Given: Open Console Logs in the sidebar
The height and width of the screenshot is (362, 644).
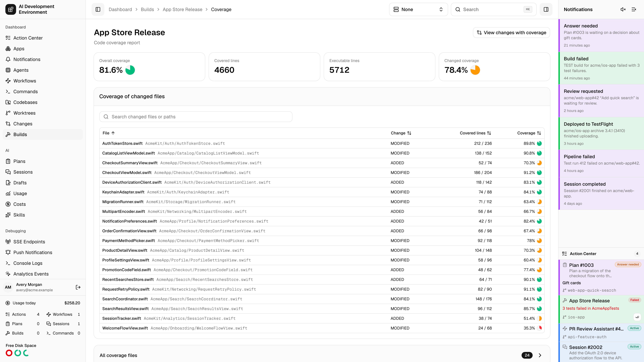Looking at the screenshot, I should pos(43,263).
